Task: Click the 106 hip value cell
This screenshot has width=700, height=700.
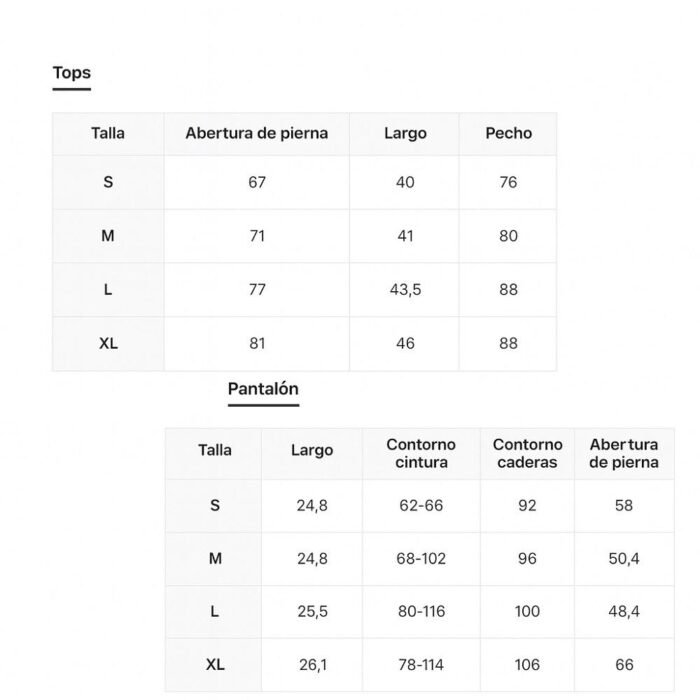Action: (x=527, y=665)
